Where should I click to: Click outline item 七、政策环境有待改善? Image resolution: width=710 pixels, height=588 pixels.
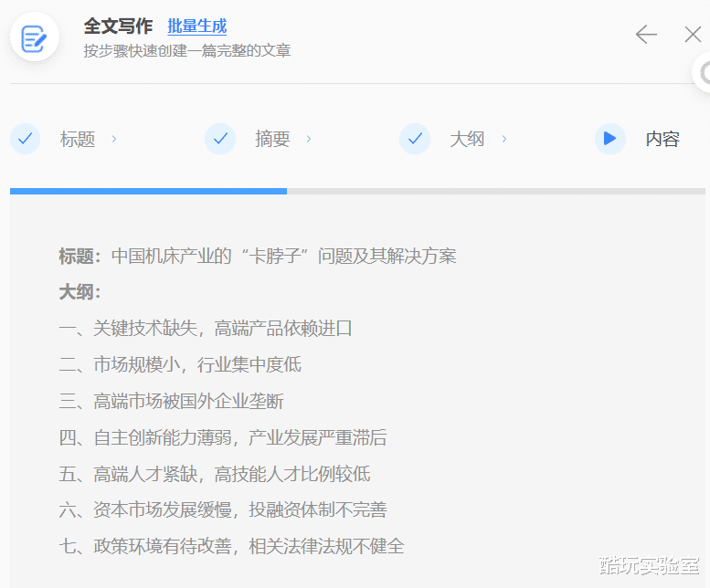[x=231, y=546]
